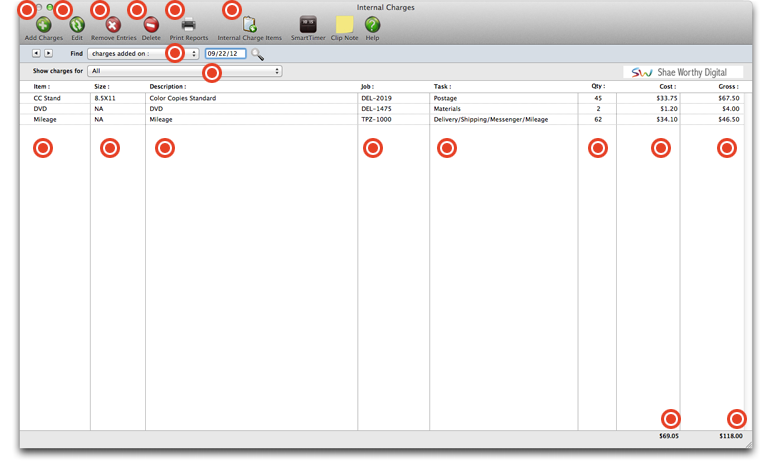760x461 pixels.
Task: Click the date field 09/22/12
Action: pyautogui.click(x=225, y=54)
